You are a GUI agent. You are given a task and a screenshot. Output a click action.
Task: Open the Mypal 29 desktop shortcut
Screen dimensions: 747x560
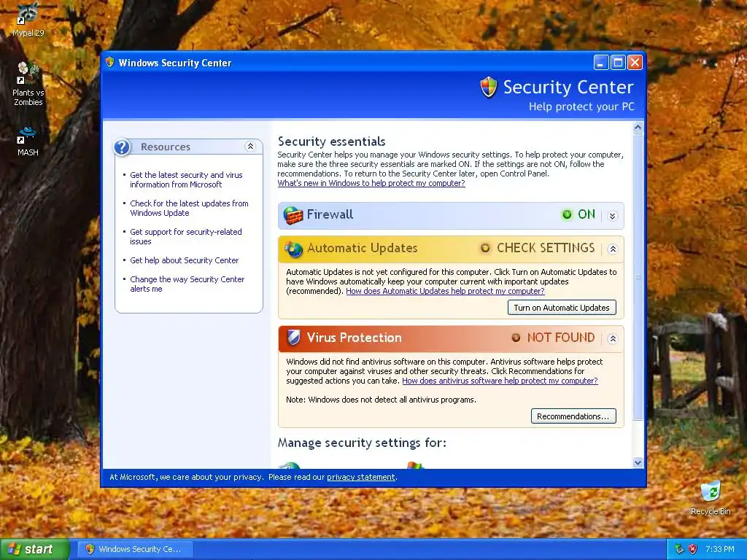click(28, 20)
